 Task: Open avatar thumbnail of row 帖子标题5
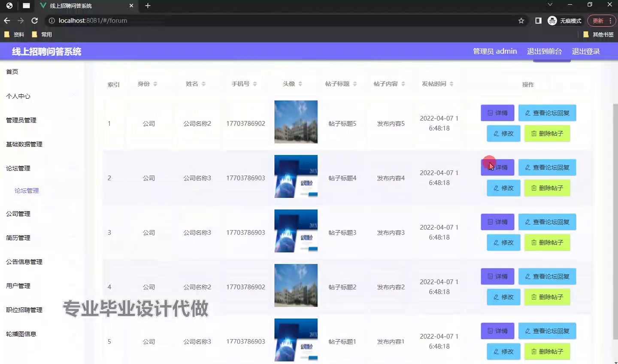(x=296, y=122)
